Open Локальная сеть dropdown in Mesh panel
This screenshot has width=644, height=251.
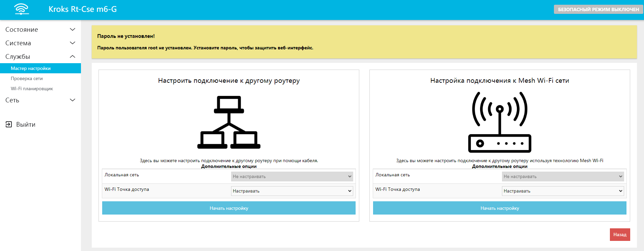[x=563, y=176]
